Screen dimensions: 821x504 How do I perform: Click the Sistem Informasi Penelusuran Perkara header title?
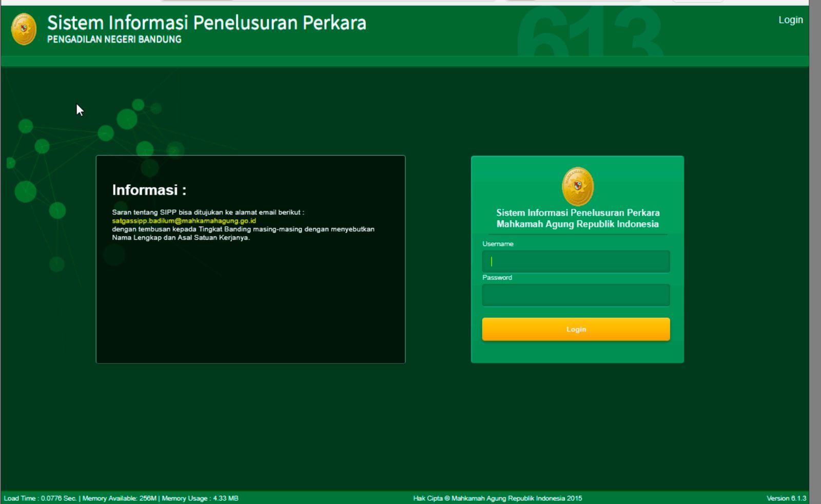click(x=206, y=23)
